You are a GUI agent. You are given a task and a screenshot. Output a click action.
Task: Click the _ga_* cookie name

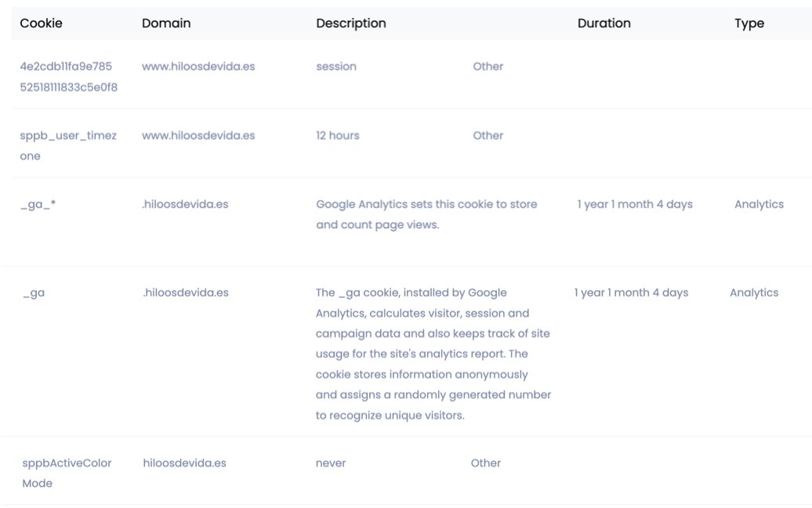38,205
